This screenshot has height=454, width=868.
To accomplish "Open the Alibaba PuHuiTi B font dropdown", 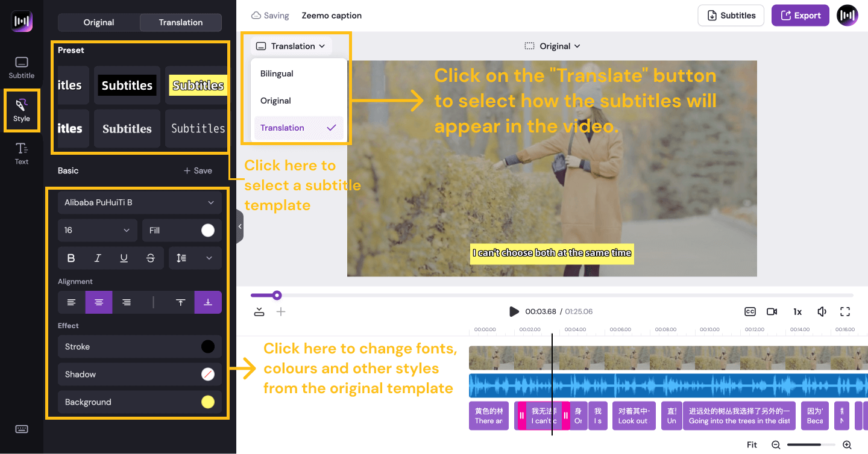I will (140, 203).
